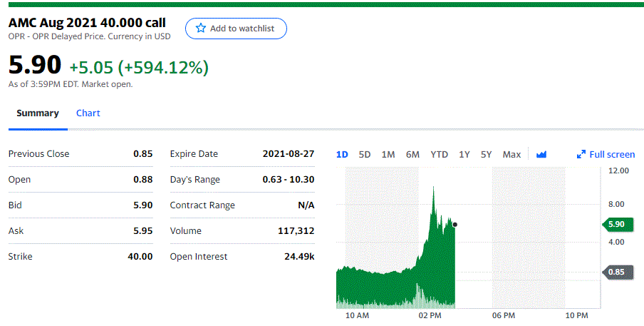Screen dimensions: 644x326
Task: Click the large 5.90 price value
Action: [35, 64]
